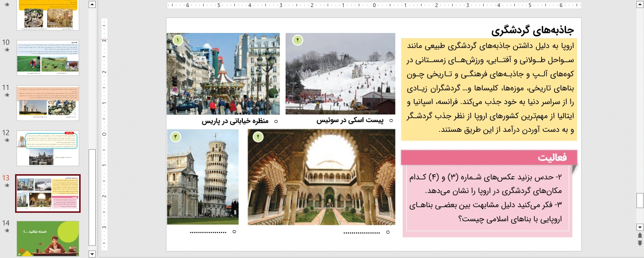644x258 pixels.
Task: Click the animation star icon beside slide 14
Action: point(6,231)
